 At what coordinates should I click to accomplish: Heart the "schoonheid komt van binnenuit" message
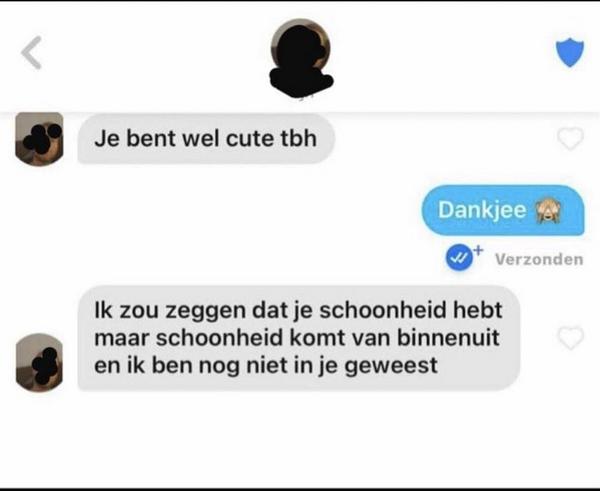coord(571,338)
